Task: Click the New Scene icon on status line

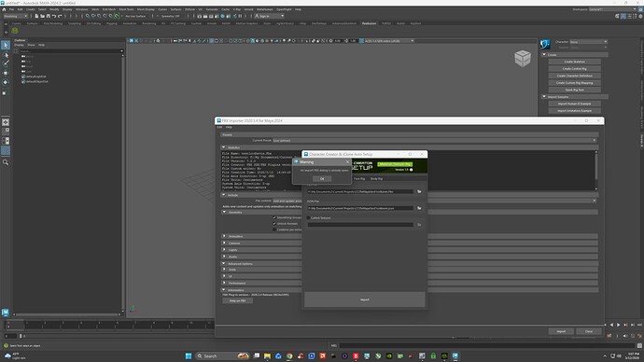Action: pyautogui.click(x=36, y=16)
